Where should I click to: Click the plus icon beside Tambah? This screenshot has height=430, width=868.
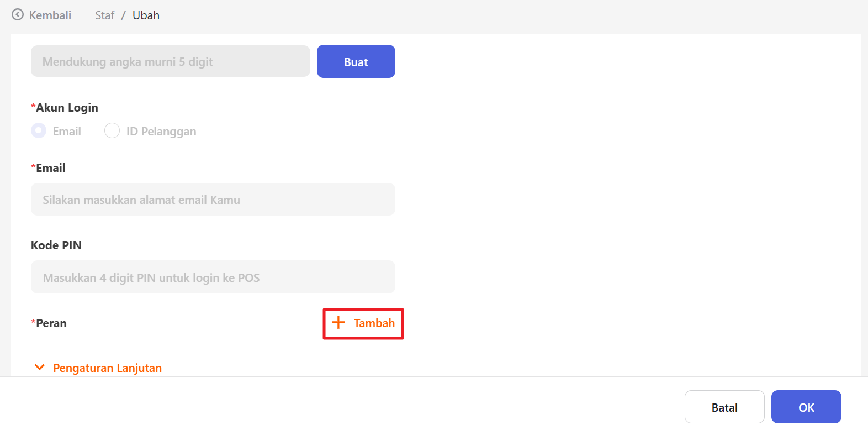pos(338,323)
